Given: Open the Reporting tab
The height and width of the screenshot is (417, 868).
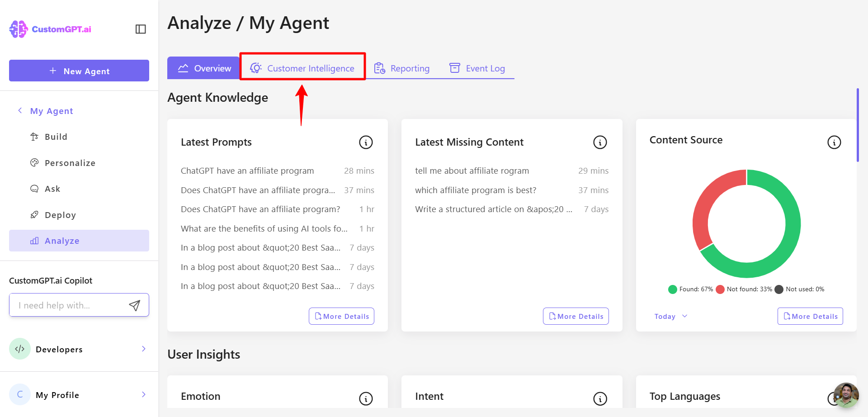Looking at the screenshot, I should [401, 68].
